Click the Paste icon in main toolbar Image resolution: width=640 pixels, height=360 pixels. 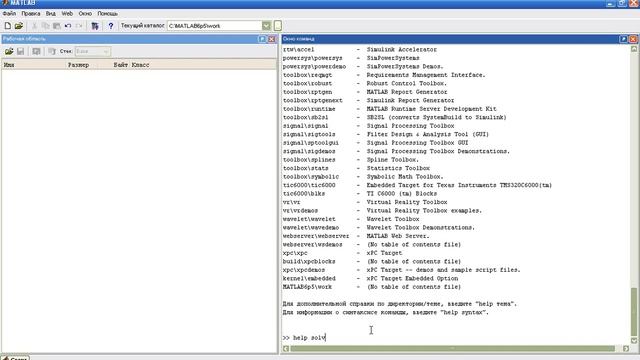coord(57,26)
